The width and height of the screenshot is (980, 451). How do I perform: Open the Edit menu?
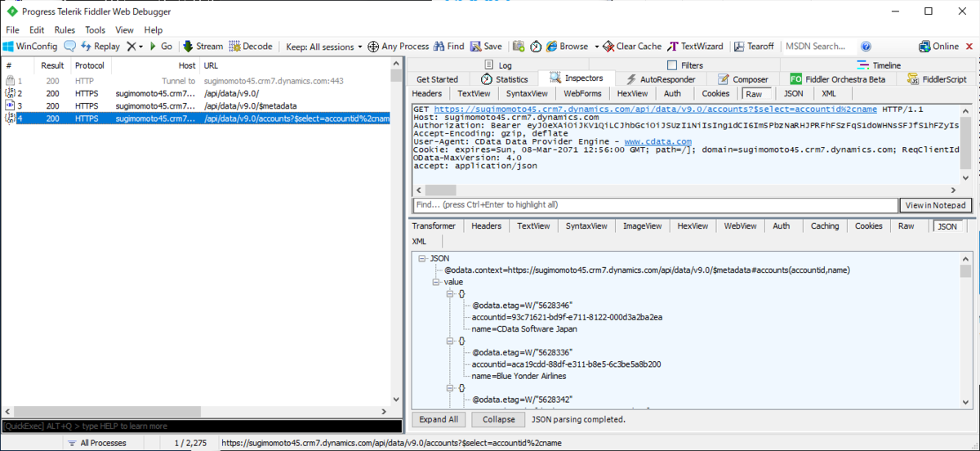tap(37, 30)
